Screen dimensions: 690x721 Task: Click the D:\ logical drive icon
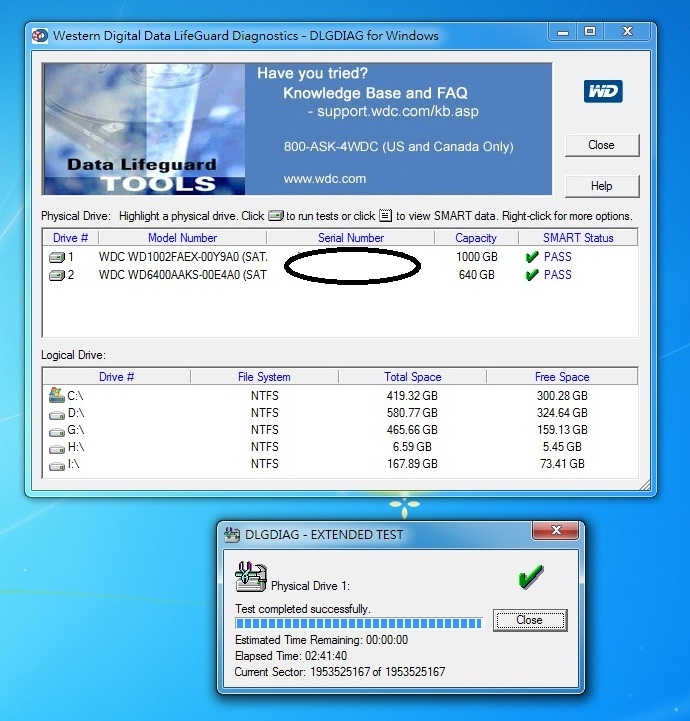57,415
